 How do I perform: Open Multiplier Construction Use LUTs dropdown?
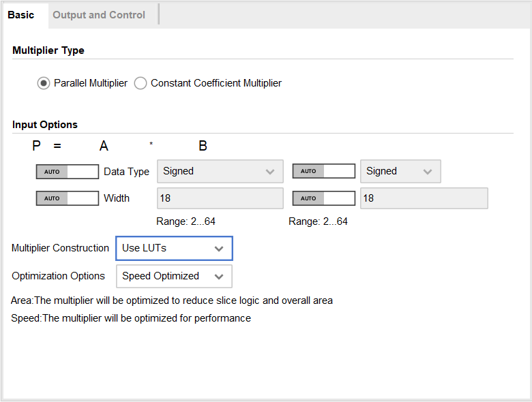tap(174, 249)
